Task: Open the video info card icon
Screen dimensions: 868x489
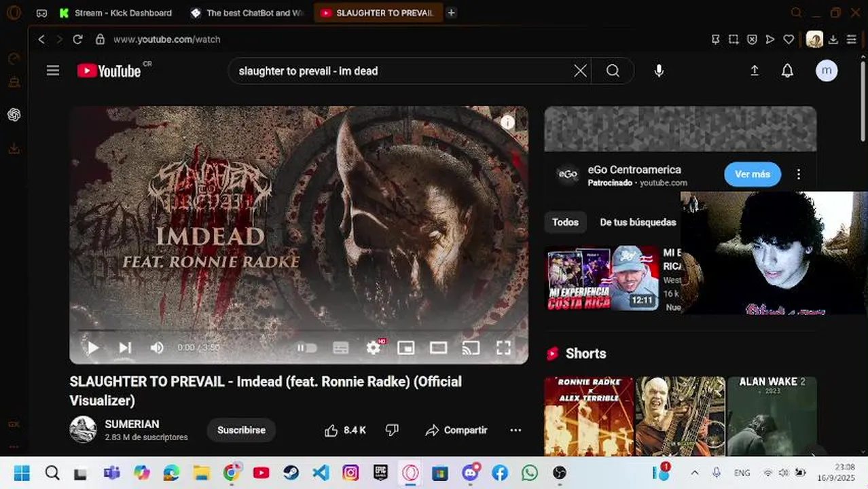Action: 507,123
